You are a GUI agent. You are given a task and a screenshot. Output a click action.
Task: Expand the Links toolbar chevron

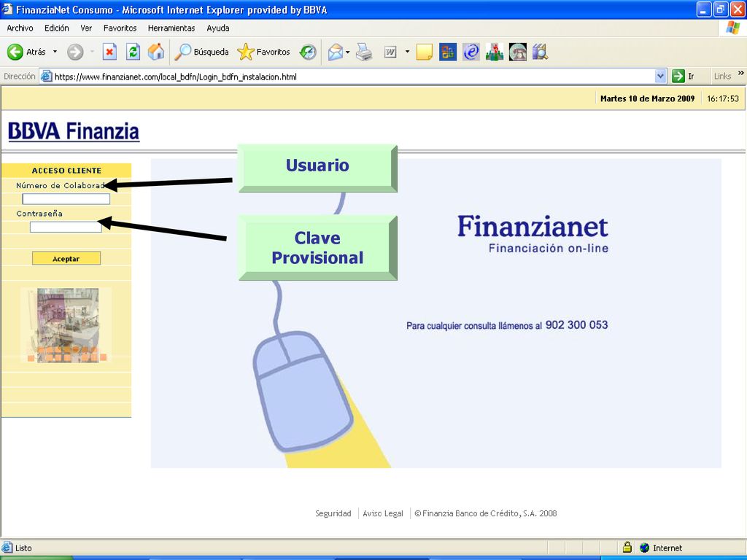point(741,73)
